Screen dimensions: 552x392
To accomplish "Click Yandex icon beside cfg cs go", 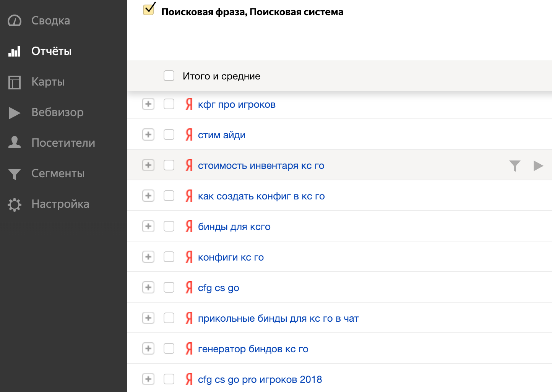I will (189, 287).
